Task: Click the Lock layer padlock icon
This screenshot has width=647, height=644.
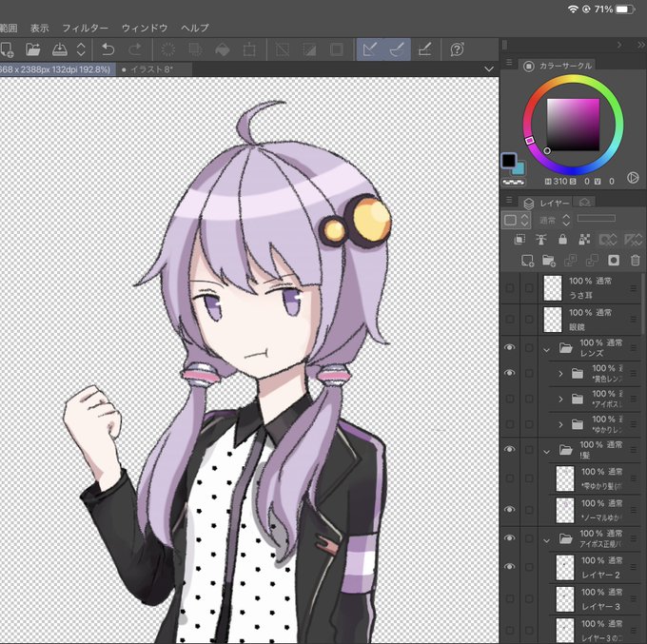Action: click(562, 240)
